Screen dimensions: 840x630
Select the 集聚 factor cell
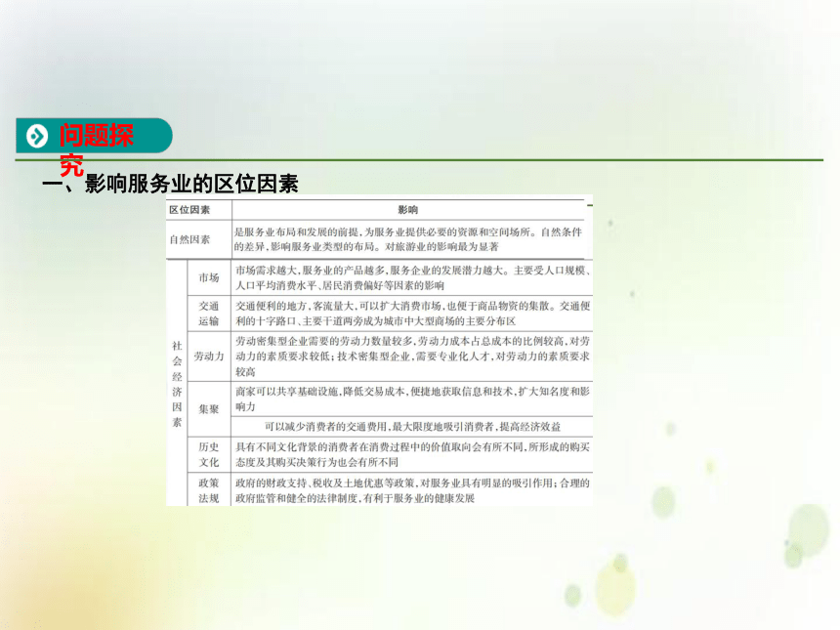tap(209, 409)
